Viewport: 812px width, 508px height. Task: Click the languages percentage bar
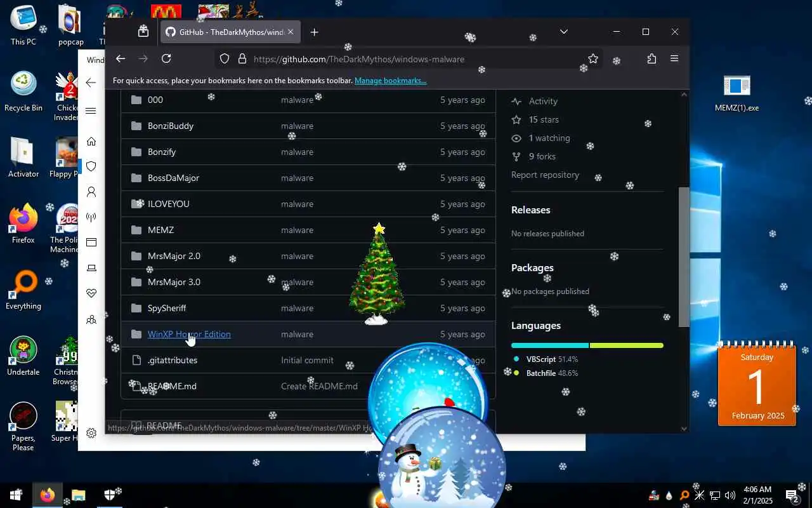click(x=587, y=345)
